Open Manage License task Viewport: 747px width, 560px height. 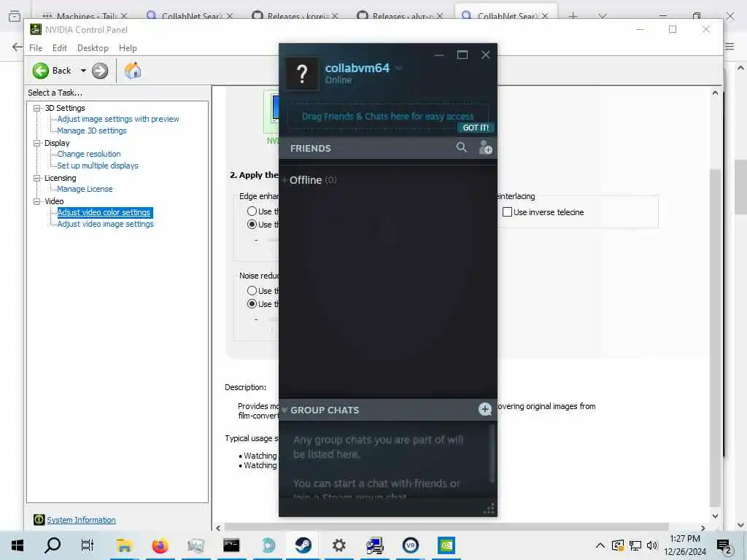85,189
